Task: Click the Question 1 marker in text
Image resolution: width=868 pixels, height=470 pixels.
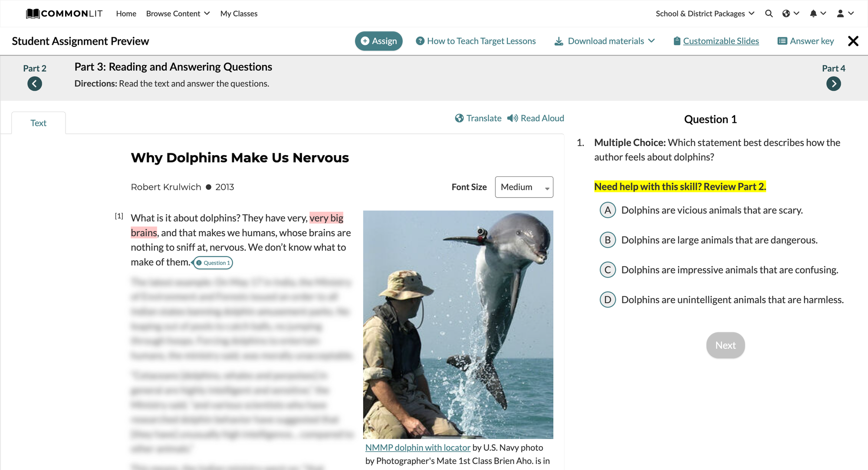Action: 213,263
